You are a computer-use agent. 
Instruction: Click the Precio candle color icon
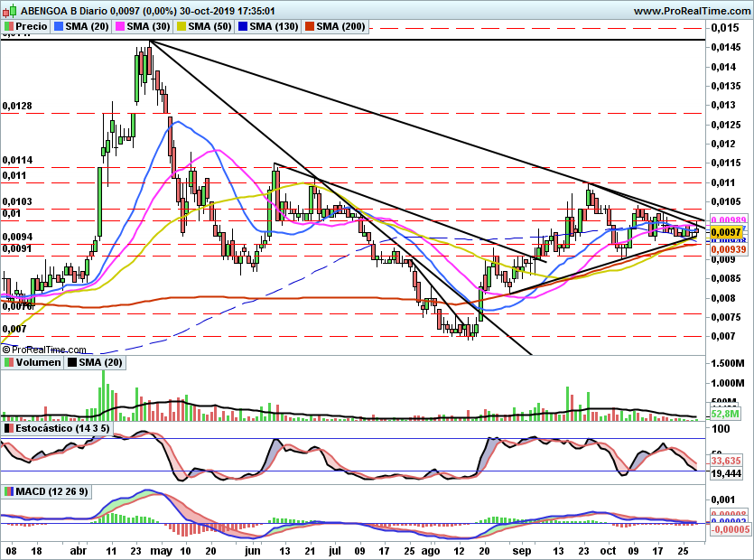point(9,26)
